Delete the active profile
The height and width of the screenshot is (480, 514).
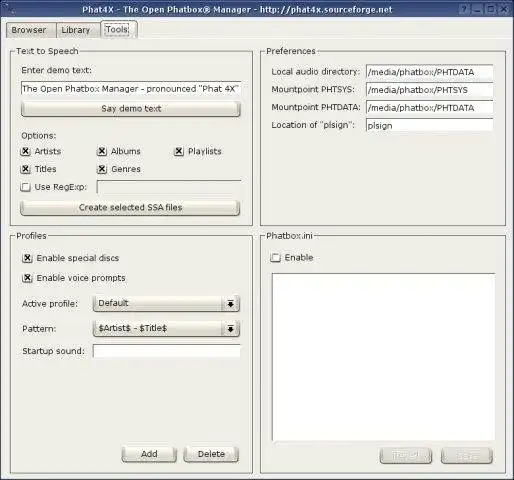pos(211,454)
